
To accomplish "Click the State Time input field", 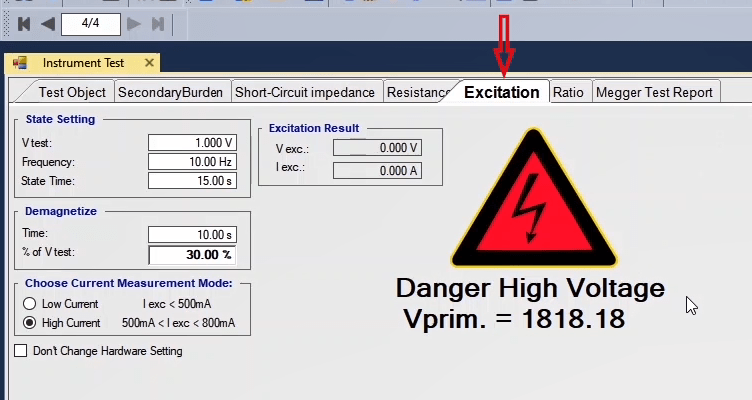I will point(191,181).
